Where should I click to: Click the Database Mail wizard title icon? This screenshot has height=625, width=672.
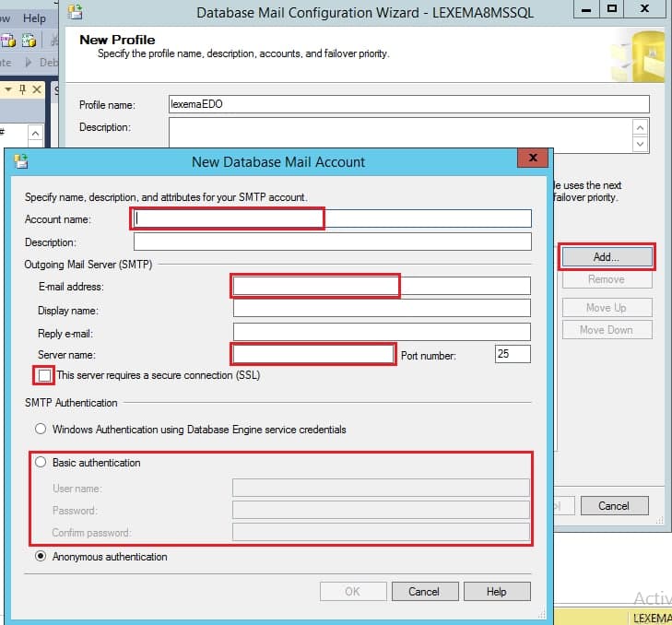[x=75, y=12]
